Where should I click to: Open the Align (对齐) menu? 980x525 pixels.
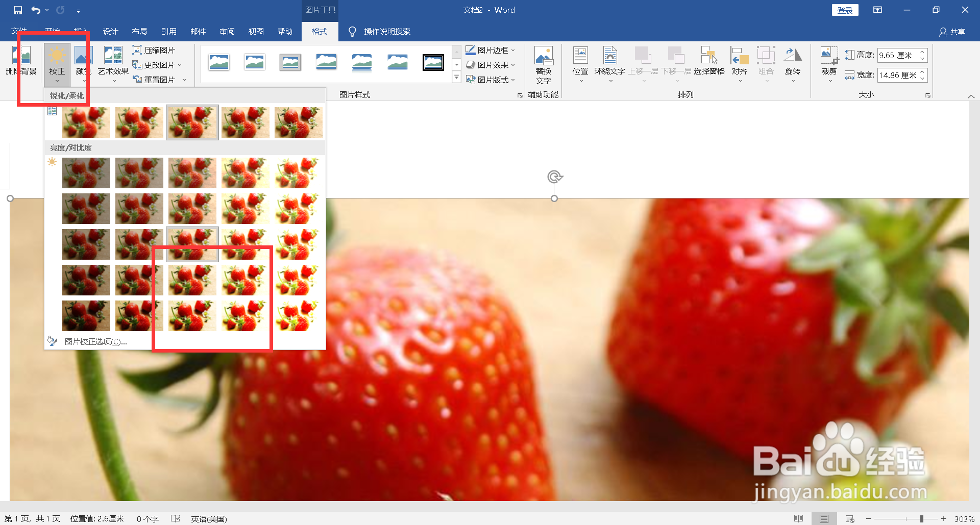[x=740, y=64]
